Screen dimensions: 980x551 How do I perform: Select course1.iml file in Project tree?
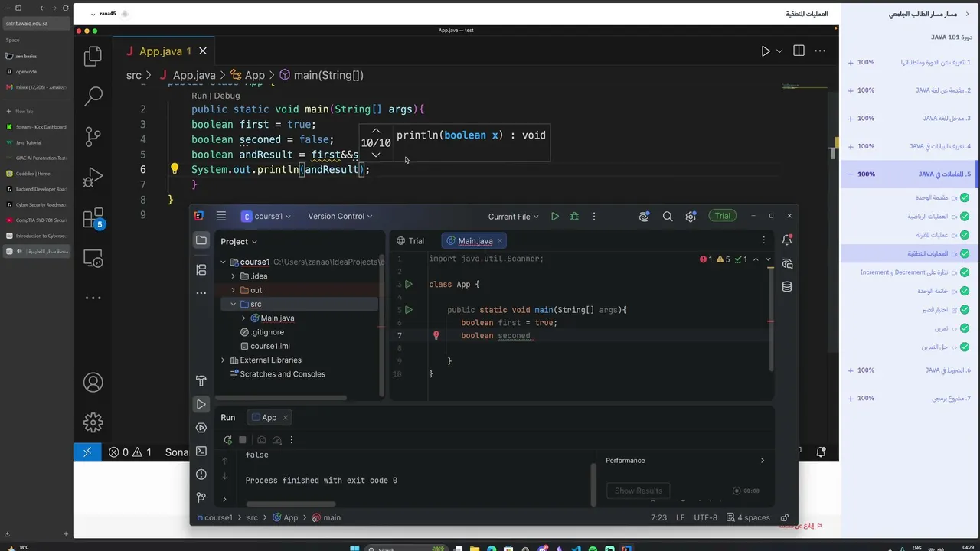265,346
